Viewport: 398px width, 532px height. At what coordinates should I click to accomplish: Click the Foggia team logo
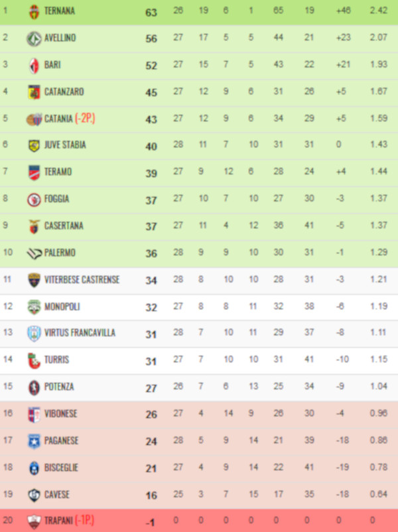(x=34, y=199)
